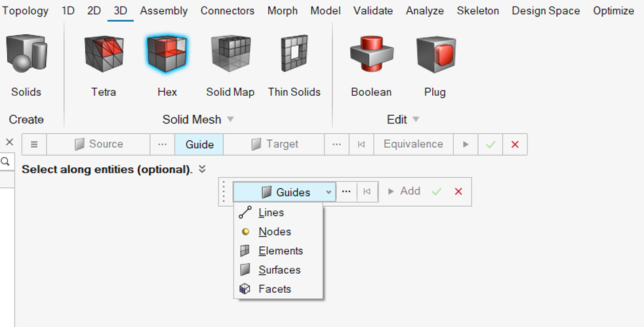644x327 pixels.
Task: Expand the Solid Mesh group arrow
Action: click(x=230, y=120)
